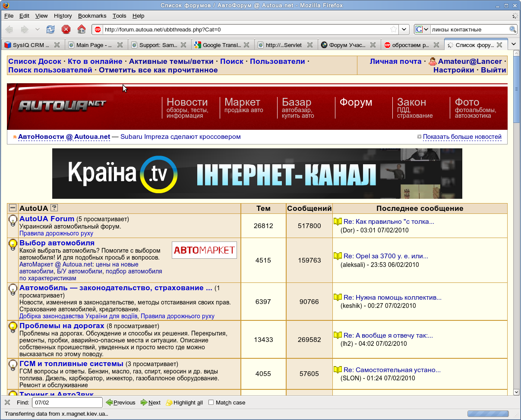521x420 pixels.
Task: Click book icon beside Re: Opel за 3700
Action: tap(338, 256)
